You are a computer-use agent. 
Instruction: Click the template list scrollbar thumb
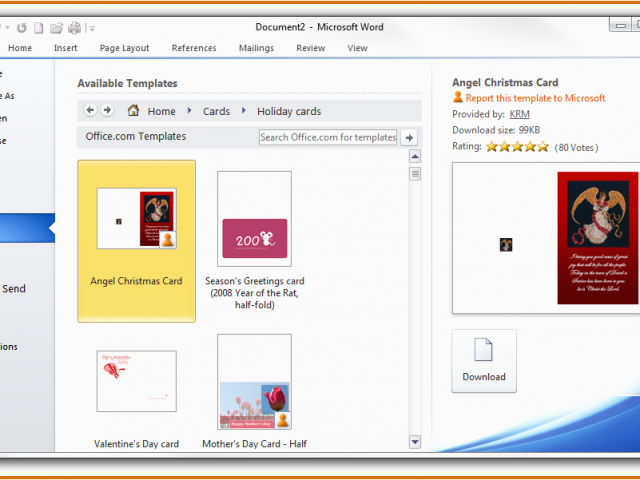click(x=415, y=174)
